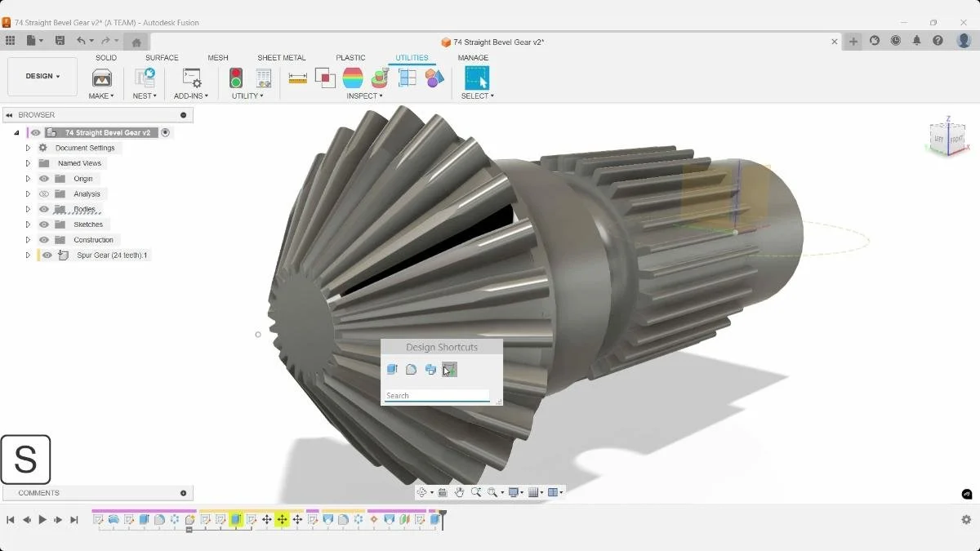This screenshot has height=551, width=980.
Task: Click the Save disk icon
Action: click(x=60, y=41)
